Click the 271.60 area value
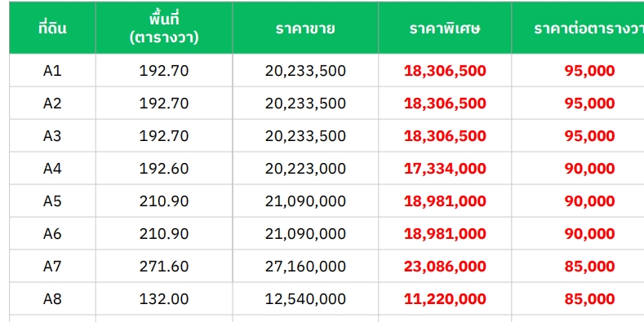The image size is (644, 322). pyautogui.click(x=164, y=267)
